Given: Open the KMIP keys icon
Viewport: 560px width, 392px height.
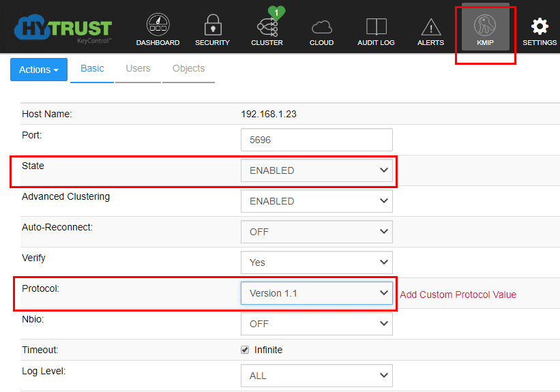Looking at the screenshot, I should click(x=485, y=25).
